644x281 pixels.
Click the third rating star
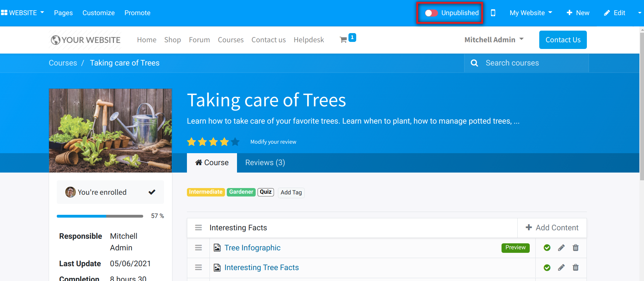213,142
